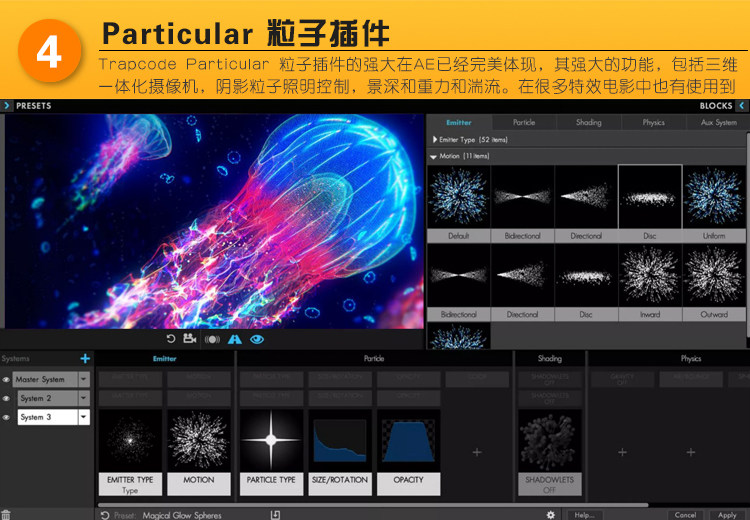
Task: Toggle visibility eye for System 3
Action: 6,417
